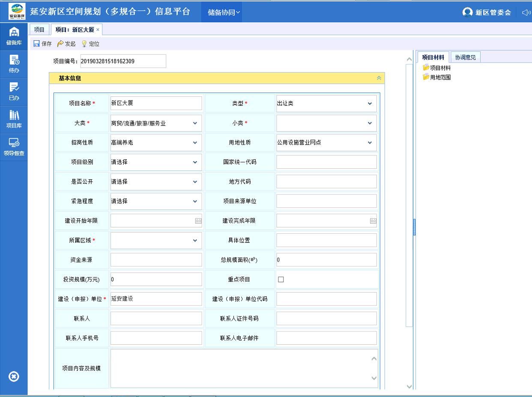Open the 待办 panel from the sidebar

tap(14, 63)
